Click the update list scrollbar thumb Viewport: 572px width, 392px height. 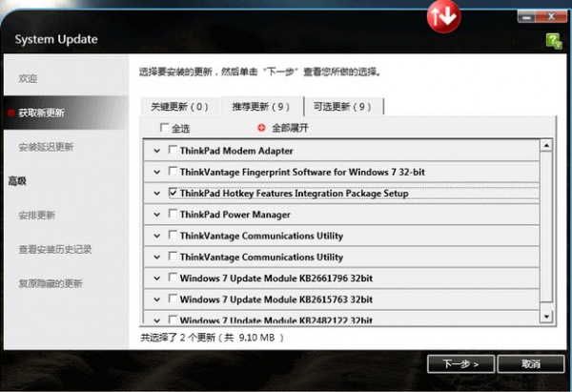[x=546, y=227]
